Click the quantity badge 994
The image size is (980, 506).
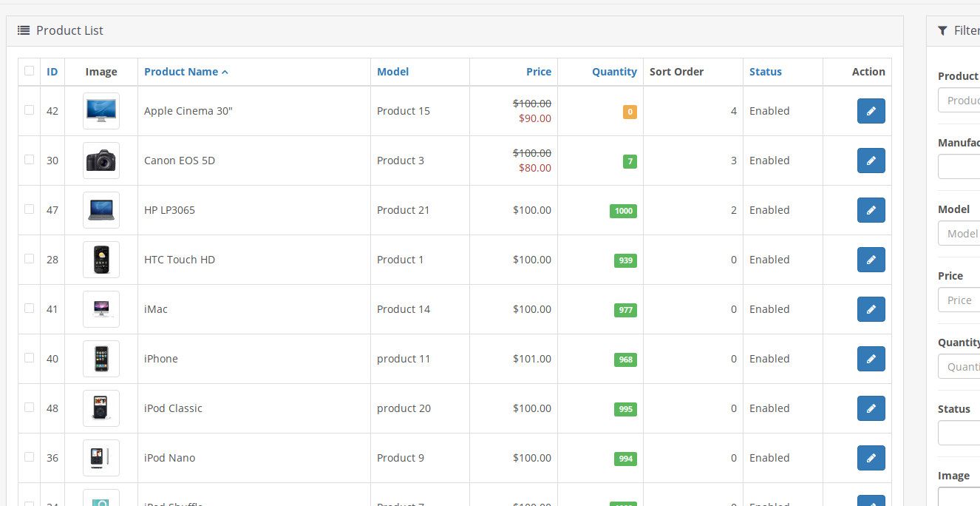[x=625, y=459]
